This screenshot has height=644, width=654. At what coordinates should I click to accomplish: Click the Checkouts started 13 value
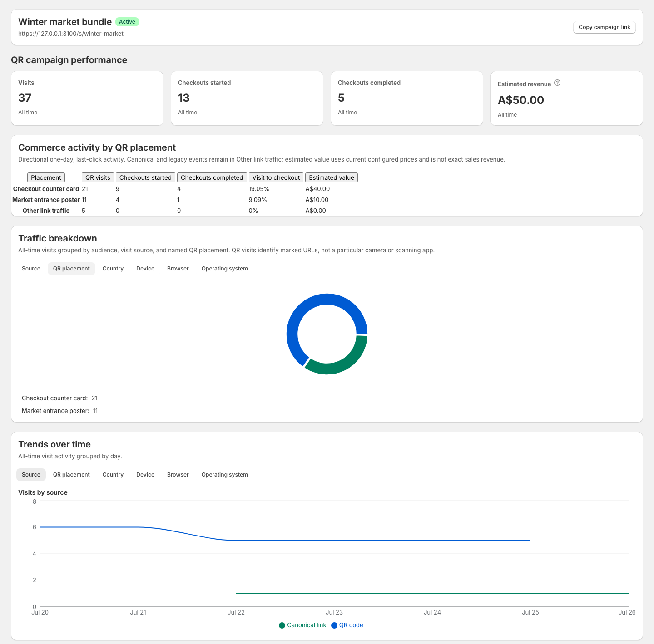183,98
